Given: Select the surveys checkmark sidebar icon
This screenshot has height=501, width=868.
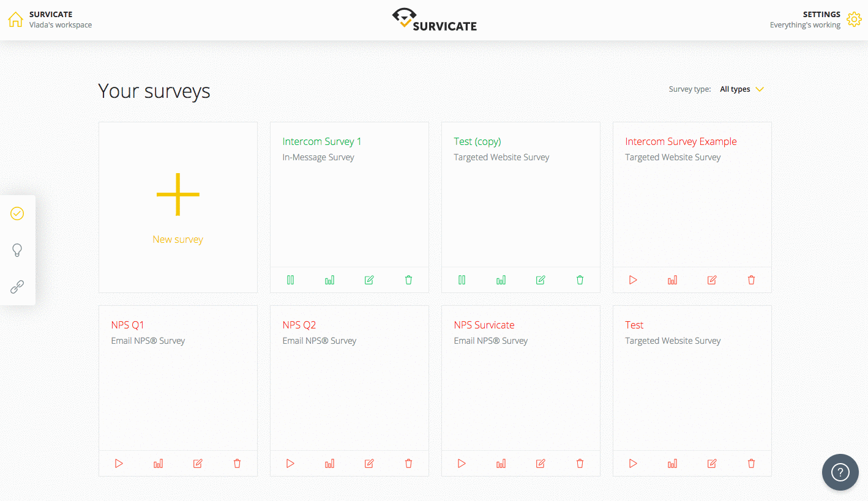Looking at the screenshot, I should 17,213.
